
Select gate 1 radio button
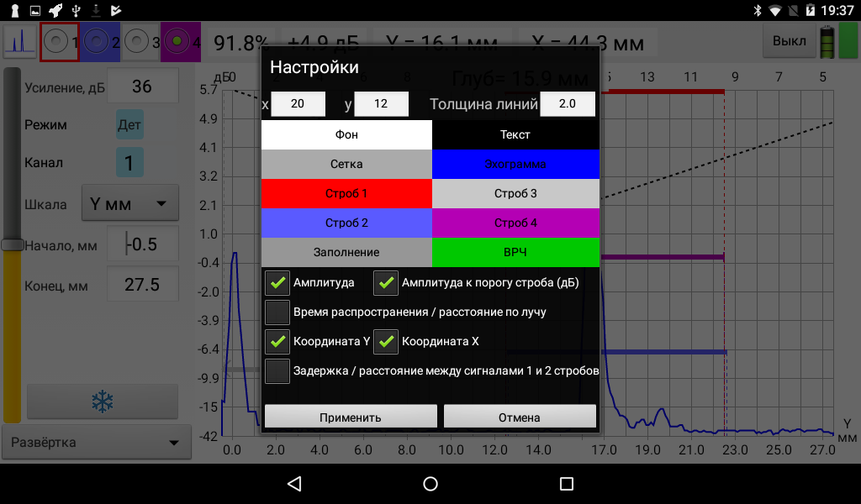tap(55, 42)
